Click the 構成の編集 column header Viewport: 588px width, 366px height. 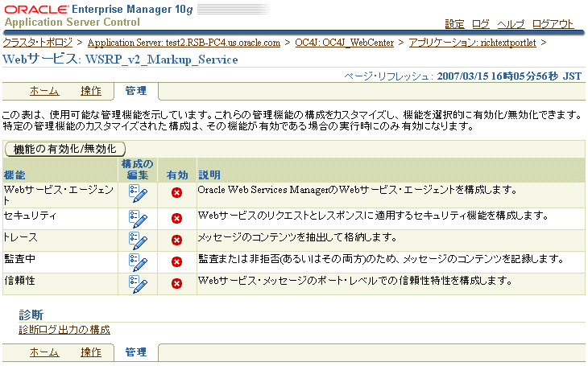tap(138, 170)
